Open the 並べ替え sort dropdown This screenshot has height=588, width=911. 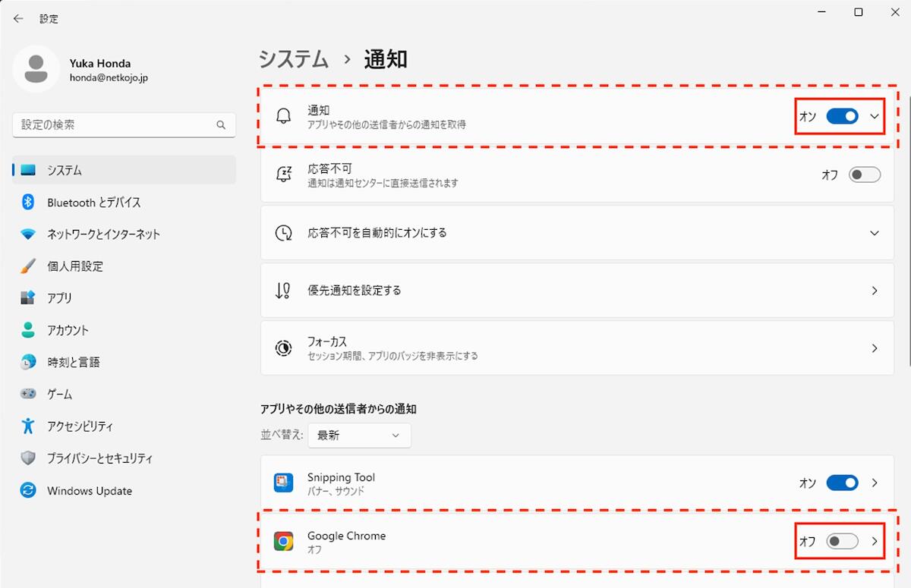[359, 435]
